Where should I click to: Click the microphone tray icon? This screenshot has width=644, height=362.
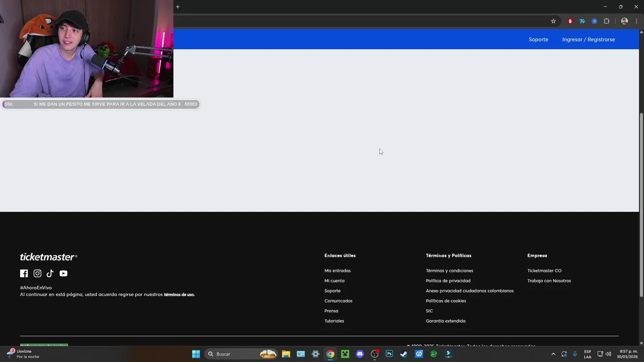coord(575,354)
